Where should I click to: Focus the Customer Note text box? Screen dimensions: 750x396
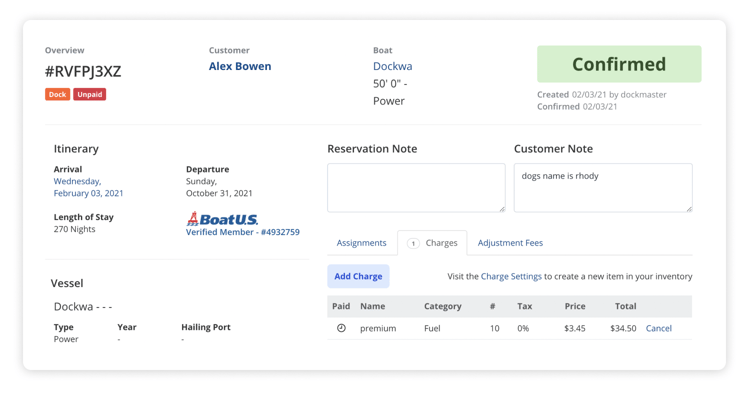pyautogui.click(x=603, y=187)
